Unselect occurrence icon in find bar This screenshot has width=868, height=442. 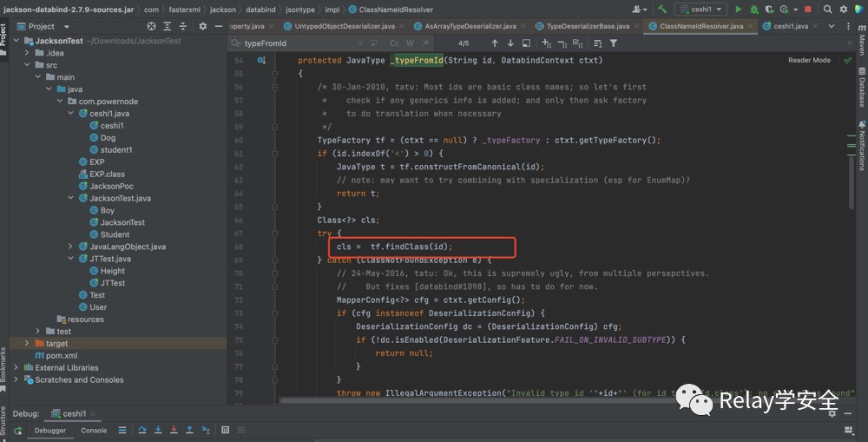[562, 43]
